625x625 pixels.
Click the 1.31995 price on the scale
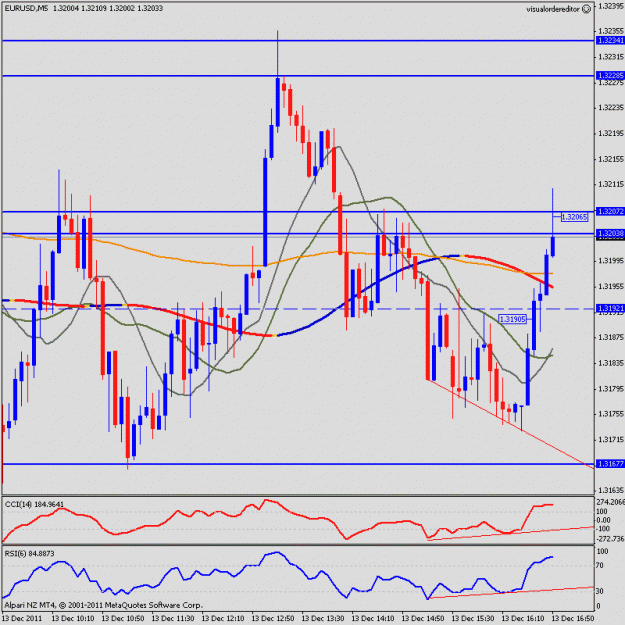pyautogui.click(x=611, y=261)
